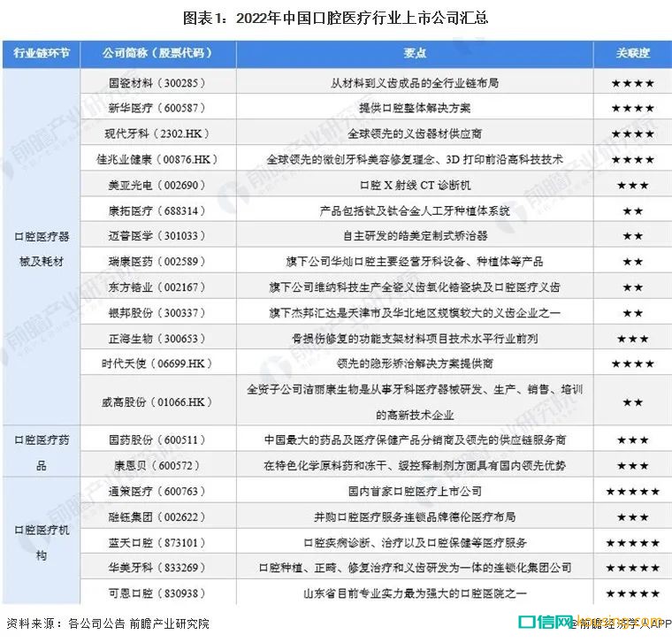Click the 资料来源 source note
The height and width of the screenshot is (642, 672).
tap(108, 623)
